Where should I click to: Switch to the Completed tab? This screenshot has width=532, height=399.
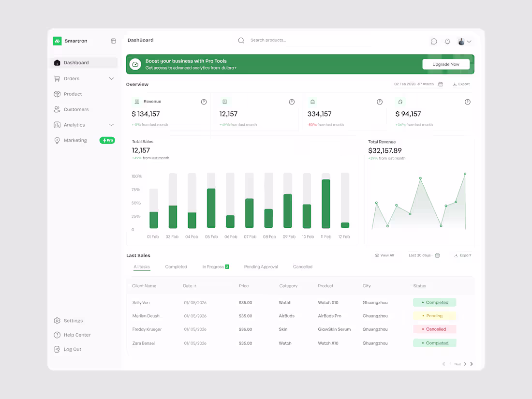(x=176, y=266)
